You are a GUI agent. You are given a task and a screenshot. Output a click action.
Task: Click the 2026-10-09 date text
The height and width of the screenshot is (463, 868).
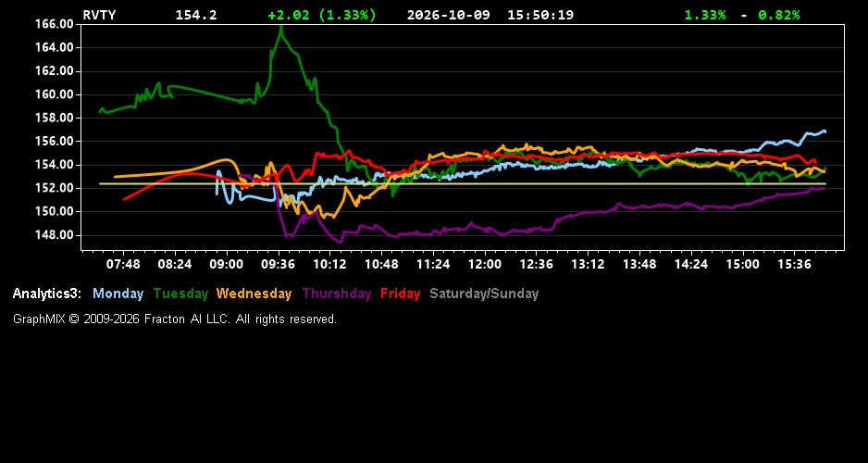pyautogui.click(x=449, y=15)
